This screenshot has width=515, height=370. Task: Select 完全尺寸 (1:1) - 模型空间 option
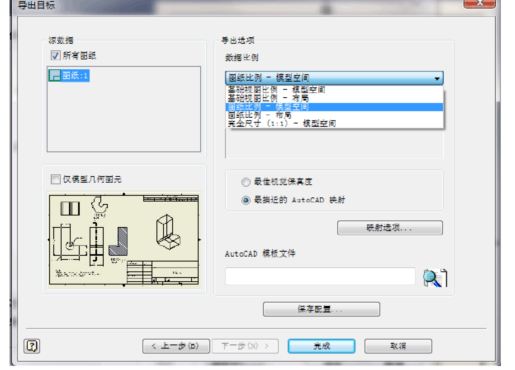click(x=335, y=124)
